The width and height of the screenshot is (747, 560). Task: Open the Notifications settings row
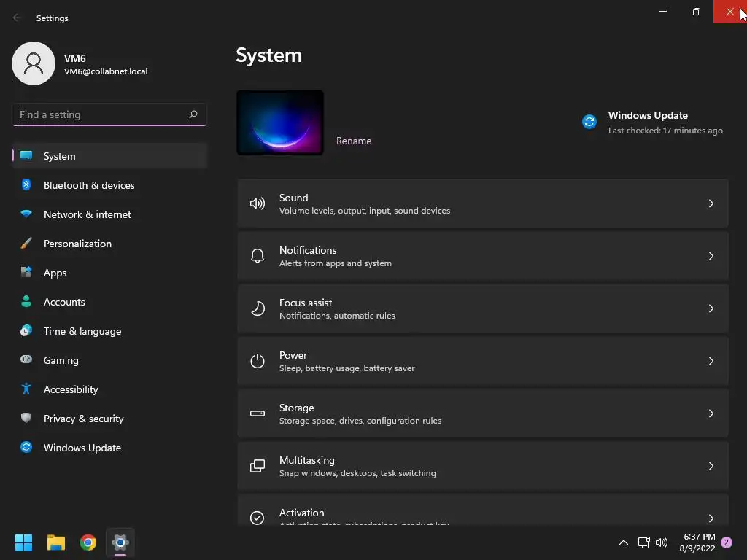pyautogui.click(x=483, y=256)
